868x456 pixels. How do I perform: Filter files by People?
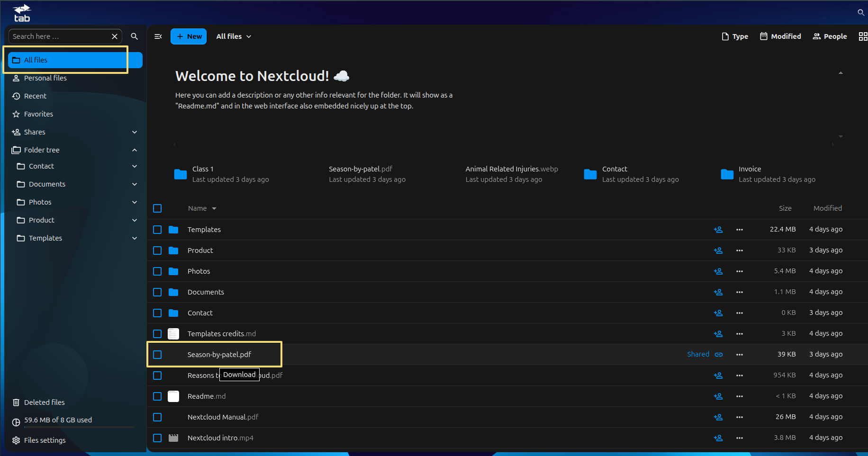(830, 36)
